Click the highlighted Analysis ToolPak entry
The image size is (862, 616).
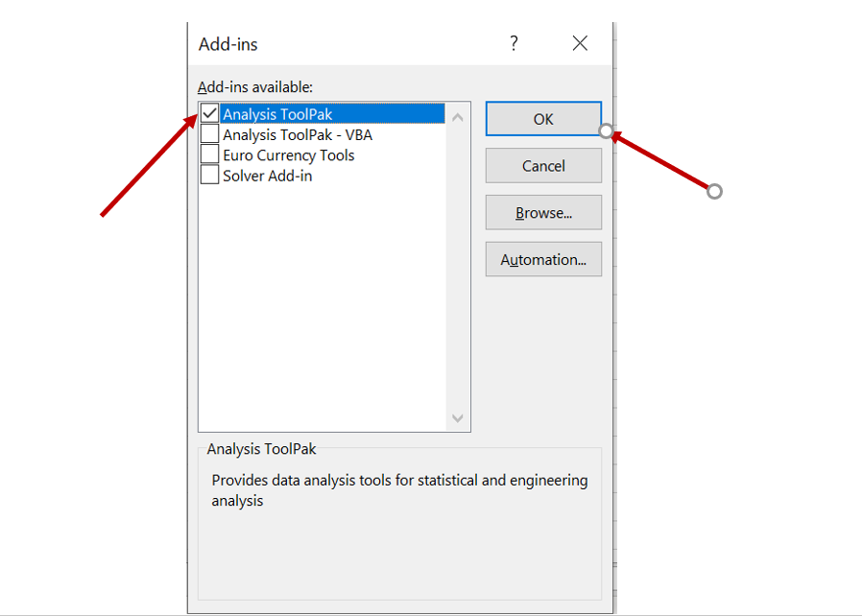(288, 112)
